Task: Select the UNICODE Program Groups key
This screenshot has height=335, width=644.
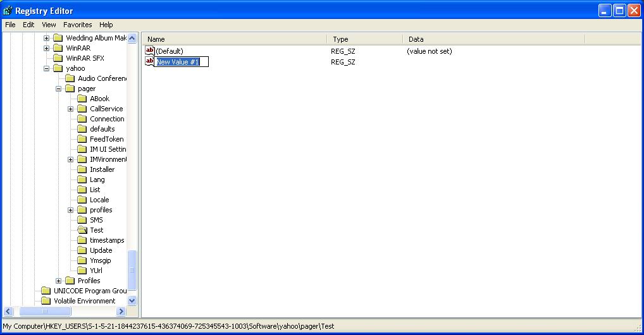Action: (x=90, y=291)
